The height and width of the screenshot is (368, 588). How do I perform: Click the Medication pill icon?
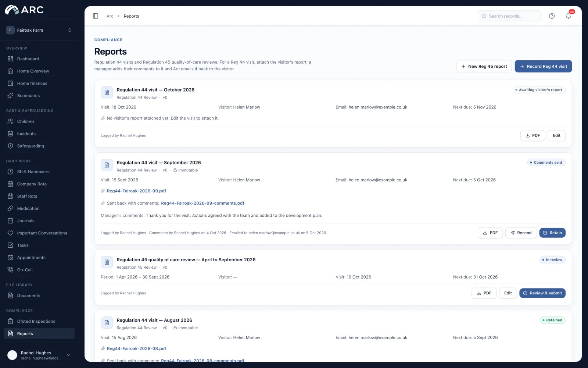pos(10,208)
